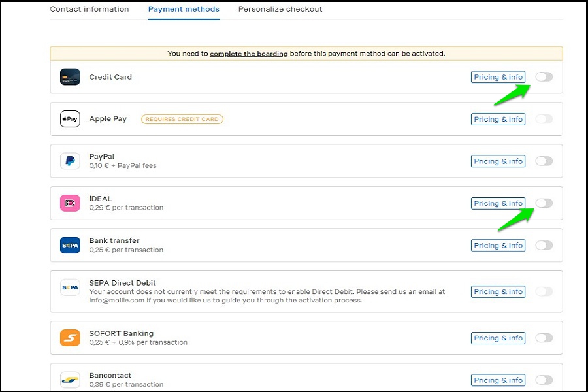Click the orange SOFORT Banking icon

70,338
